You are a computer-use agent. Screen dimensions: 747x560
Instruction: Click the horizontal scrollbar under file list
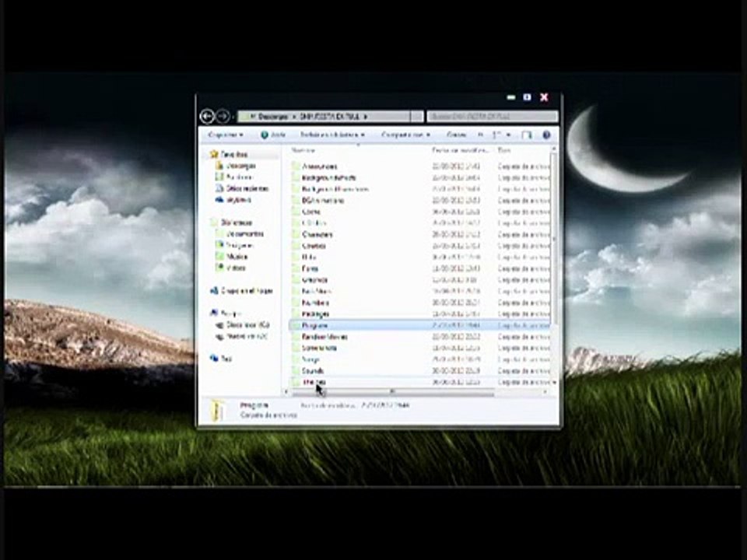[x=393, y=392]
